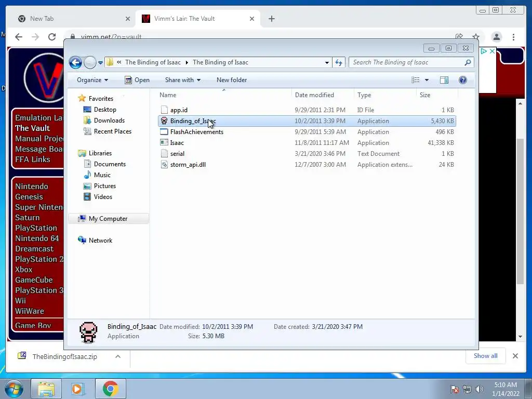Select the storm_api.dll file icon

pyautogui.click(x=164, y=165)
